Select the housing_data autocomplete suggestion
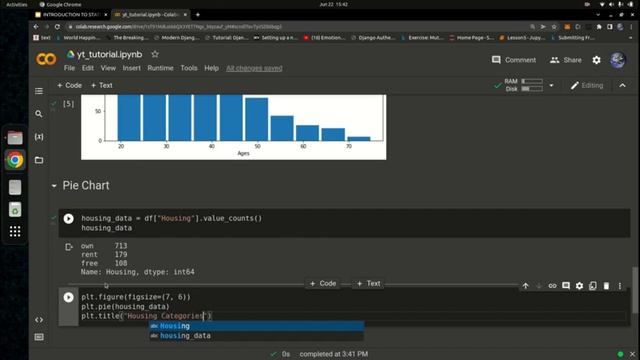The height and width of the screenshot is (360, 640). (x=256, y=336)
